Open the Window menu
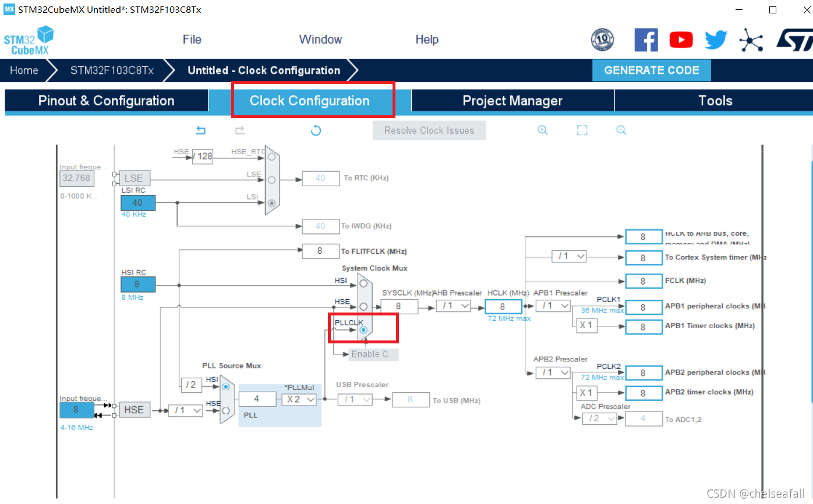 [x=320, y=40]
